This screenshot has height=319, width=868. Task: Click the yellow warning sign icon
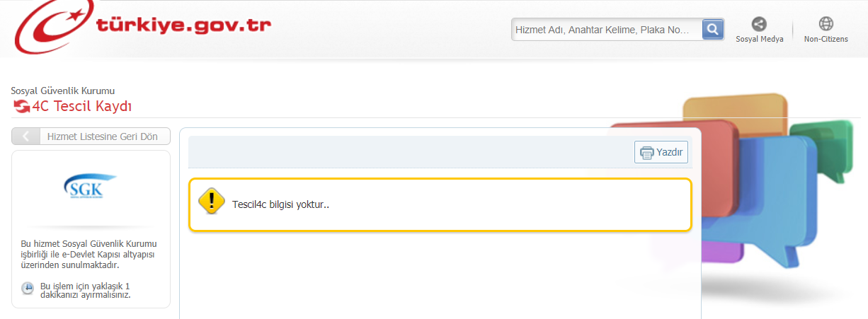pyautogui.click(x=212, y=202)
